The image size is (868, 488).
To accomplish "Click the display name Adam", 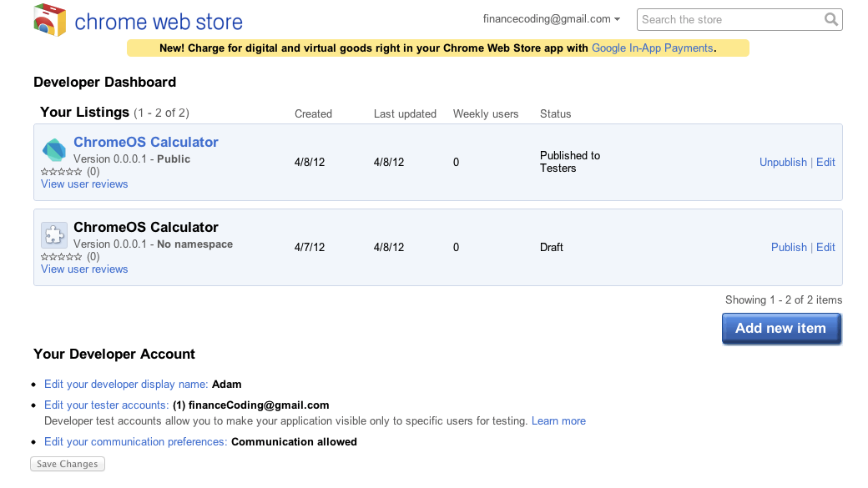I will pos(226,384).
